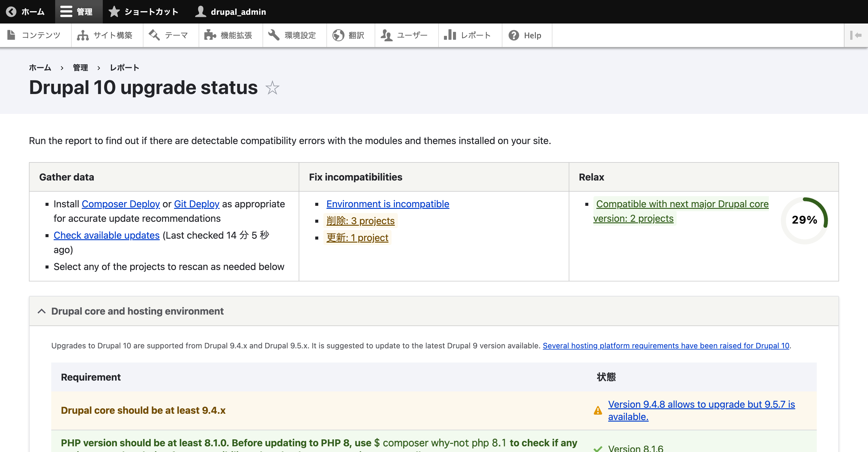Image resolution: width=868 pixels, height=452 pixels.
Task: Open Version 9.4.8 allows to upgrade link
Action: coord(701,410)
